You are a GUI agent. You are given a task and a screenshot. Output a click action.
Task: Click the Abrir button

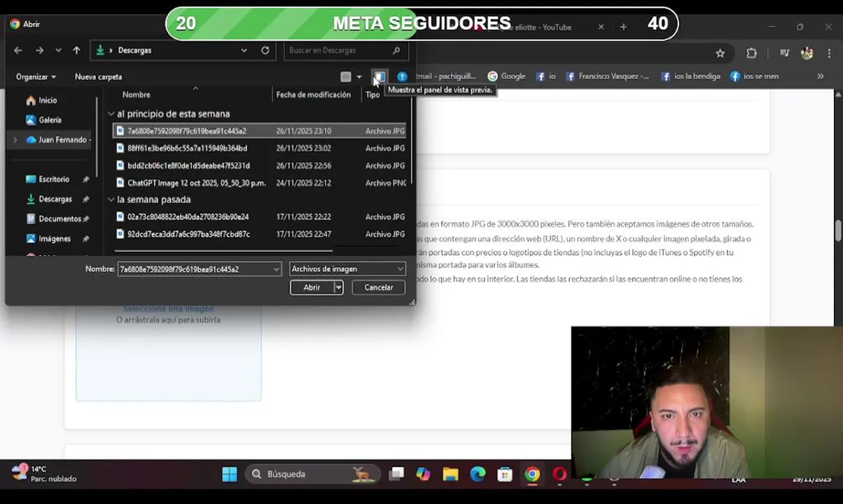pos(312,288)
